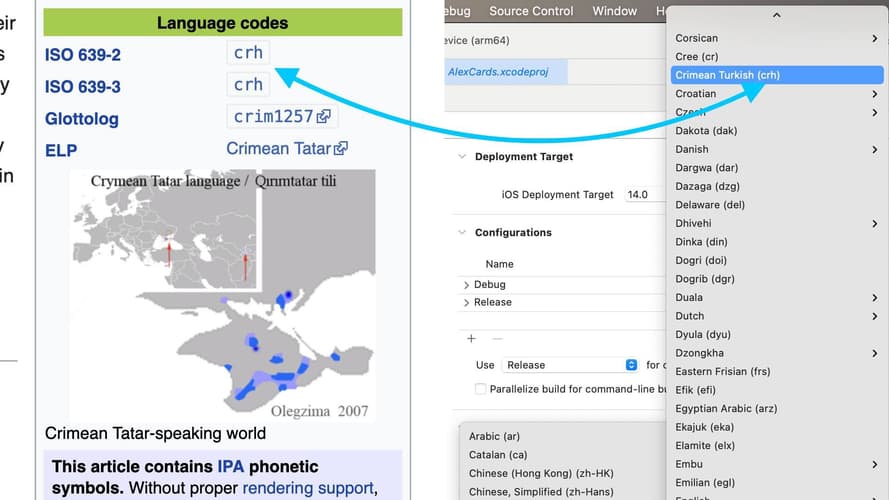The image size is (889, 500).
Task: Open the Corsican submenu arrow
Action: (x=875, y=39)
